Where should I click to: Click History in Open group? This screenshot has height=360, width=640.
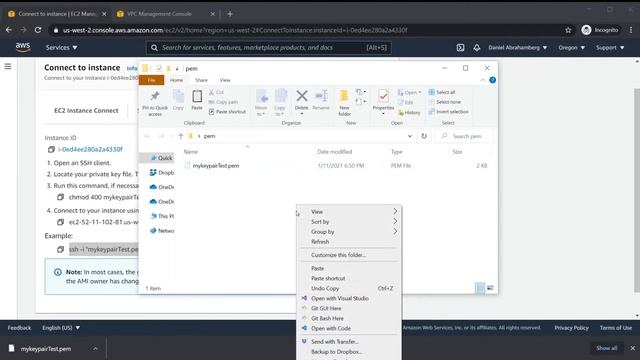tap(409, 112)
